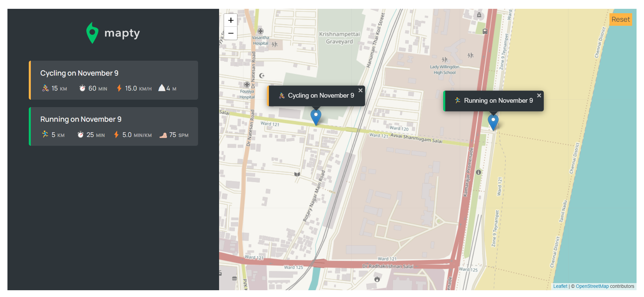Image resolution: width=644 pixels, height=297 pixels.
Task: Click the lightning icon beside 15.0 KM/H
Action: pos(119,88)
